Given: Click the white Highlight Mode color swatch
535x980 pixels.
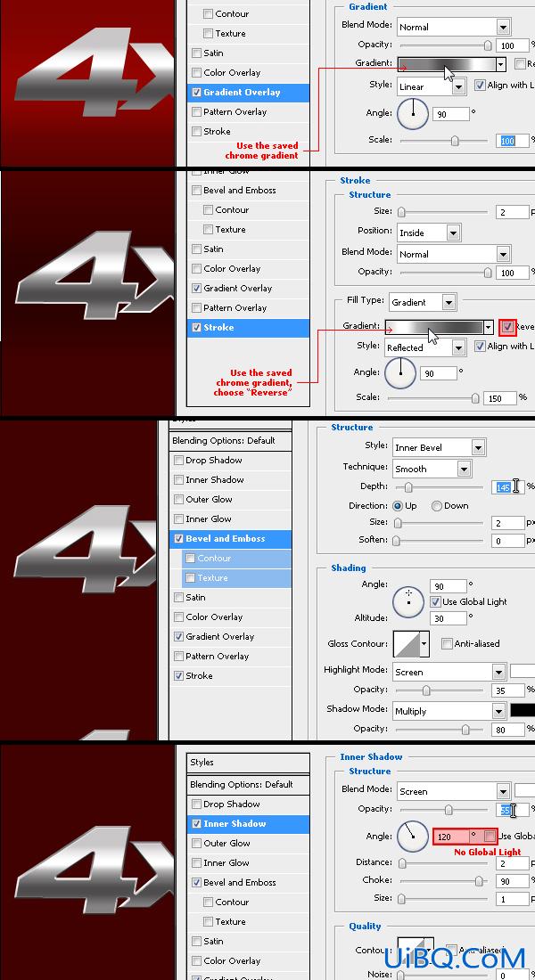Looking at the screenshot, I should click(523, 671).
